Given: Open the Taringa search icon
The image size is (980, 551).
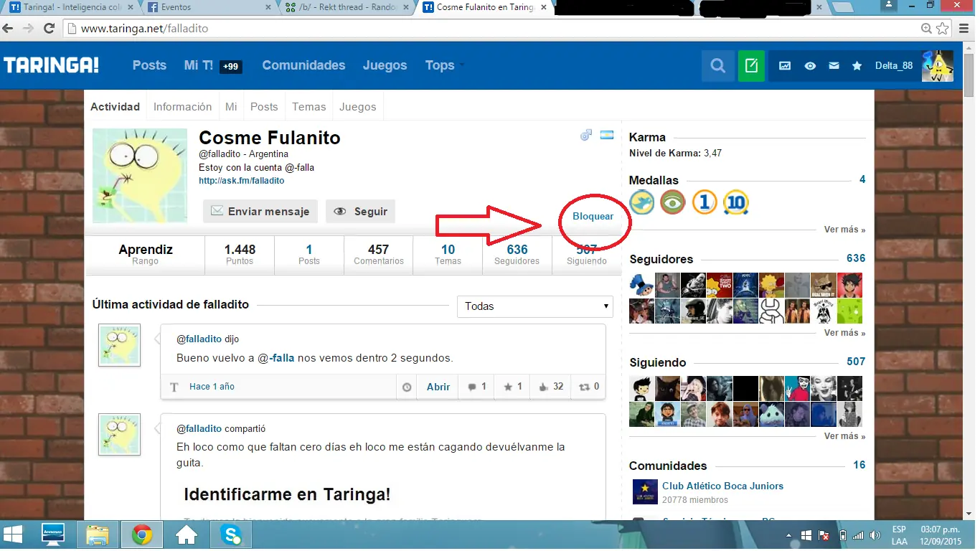Looking at the screenshot, I should pyautogui.click(x=717, y=66).
